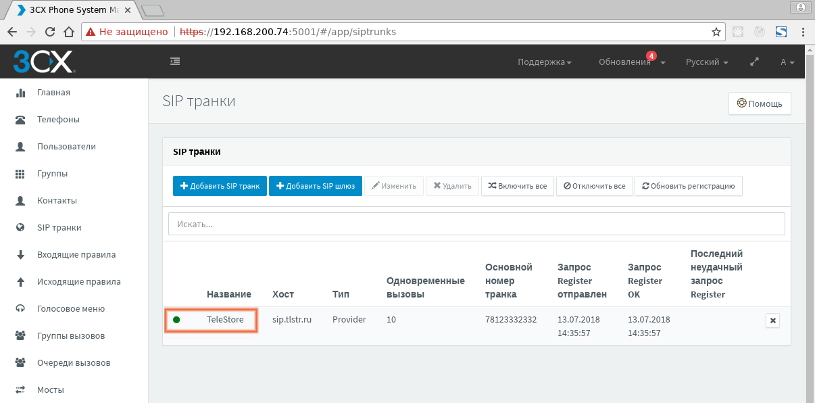Click the Хост column header
The height and width of the screenshot is (403, 815).
pyautogui.click(x=283, y=294)
